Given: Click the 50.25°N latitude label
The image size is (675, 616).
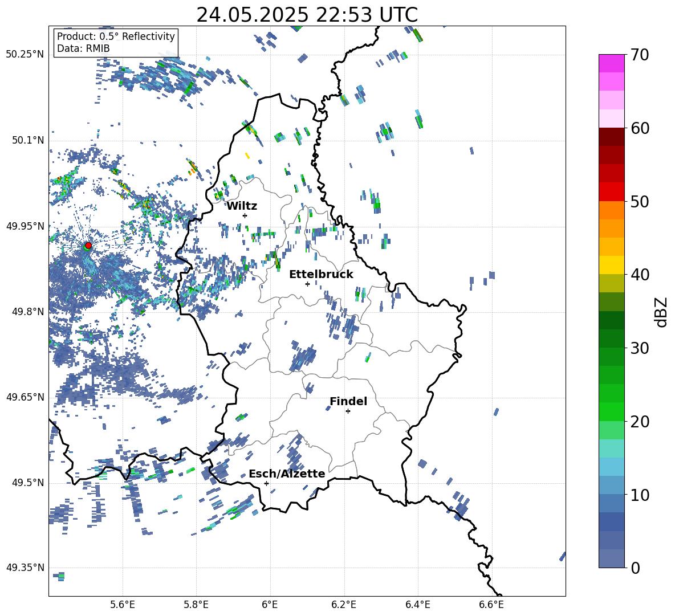Looking at the screenshot, I should point(25,55).
